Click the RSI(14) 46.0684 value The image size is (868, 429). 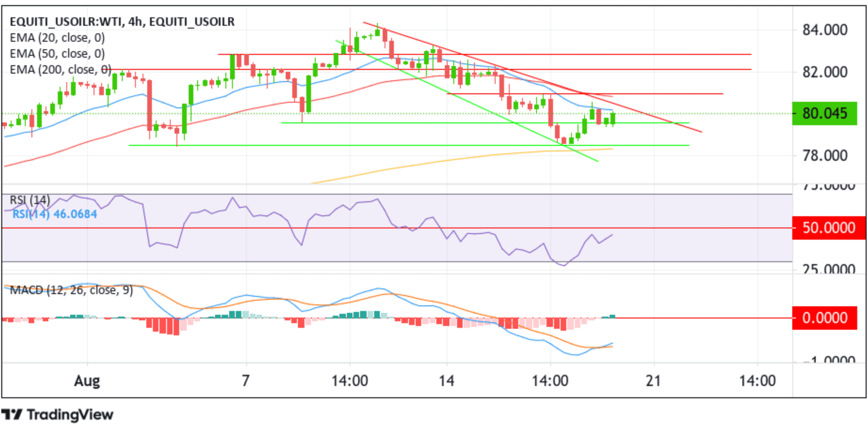[54, 214]
